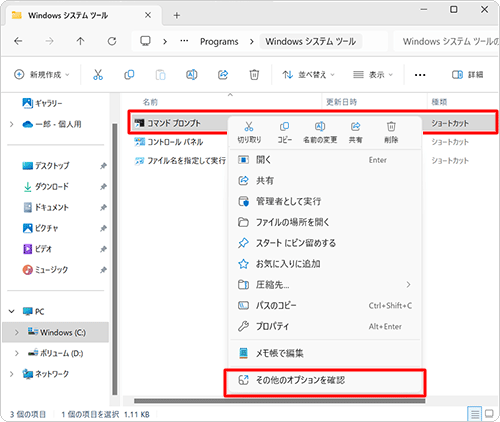Expand the 一郎 - 個人用 OneDrive node
The height and width of the screenshot is (422, 500).
pos(12,124)
